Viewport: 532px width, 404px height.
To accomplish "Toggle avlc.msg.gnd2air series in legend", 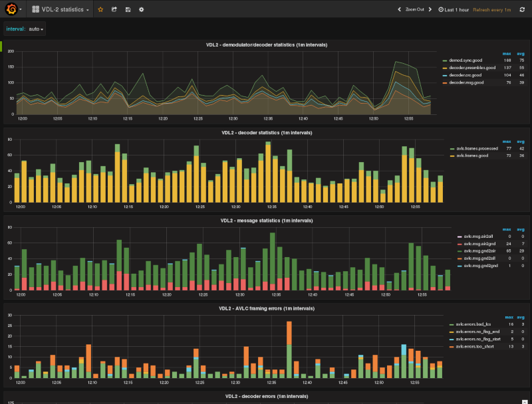I will tap(479, 251).
